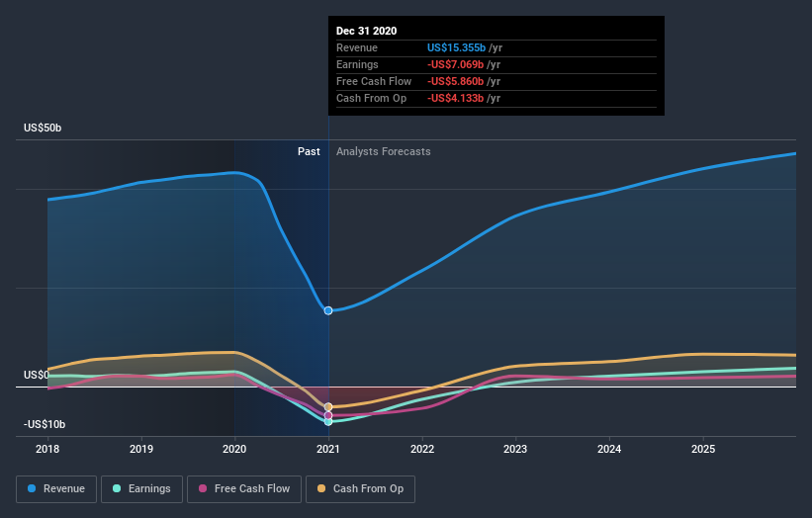
Task: Click the Cash From Op label in tooltip
Action: point(371,98)
